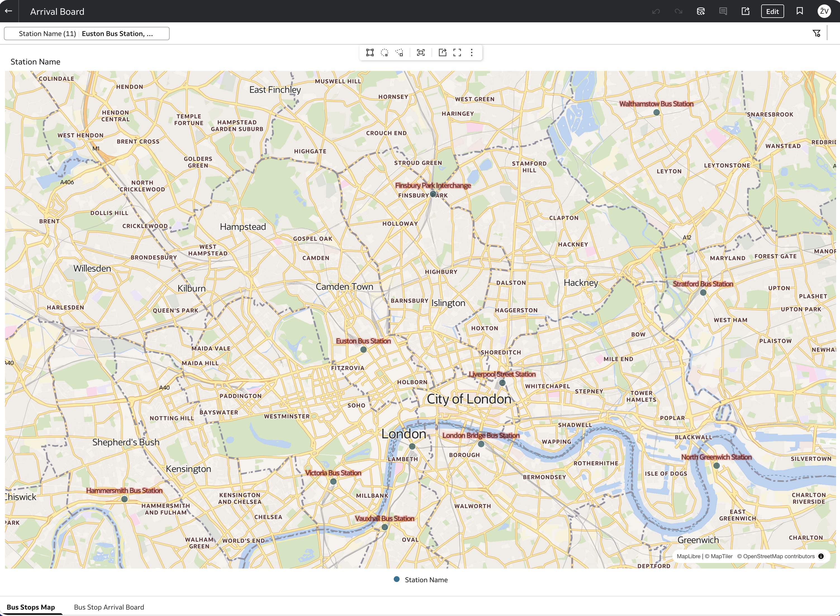The image size is (840, 616).
Task: Refresh data with the database icon
Action: pos(701,11)
